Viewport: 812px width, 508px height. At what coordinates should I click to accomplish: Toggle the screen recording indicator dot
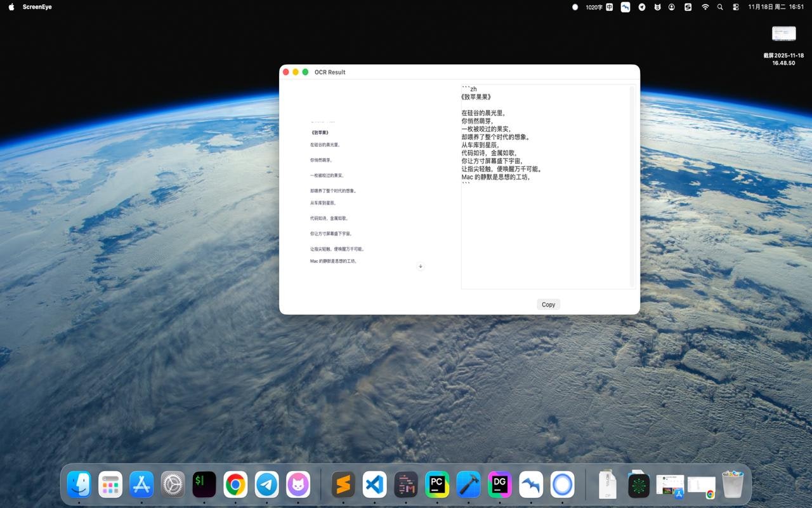coord(575,7)
